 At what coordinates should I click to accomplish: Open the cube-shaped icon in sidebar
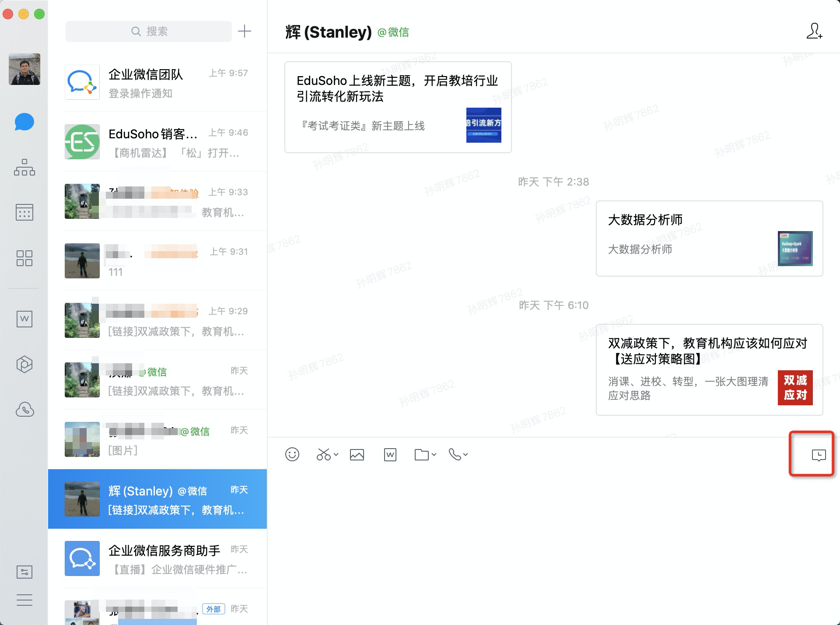[24, 364]
